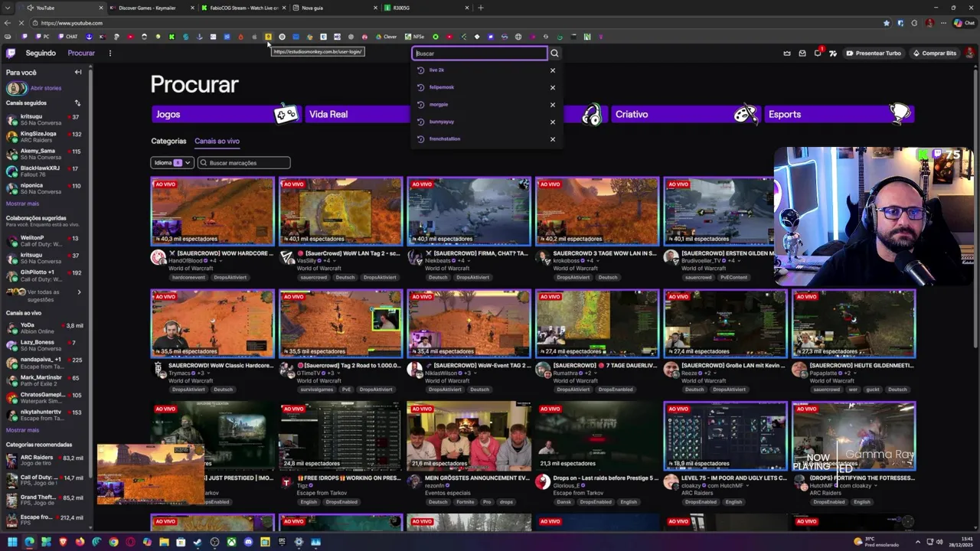Bookmark page with the star icon

coord(887,23)
